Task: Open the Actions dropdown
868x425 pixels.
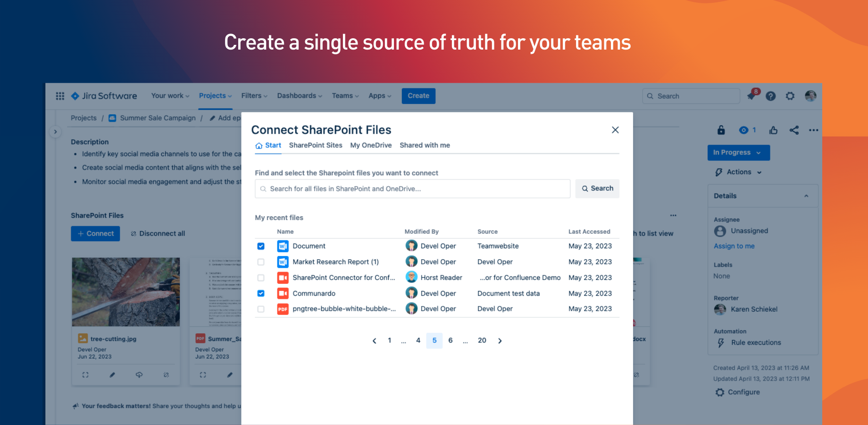Action: [x=739, y=172]
